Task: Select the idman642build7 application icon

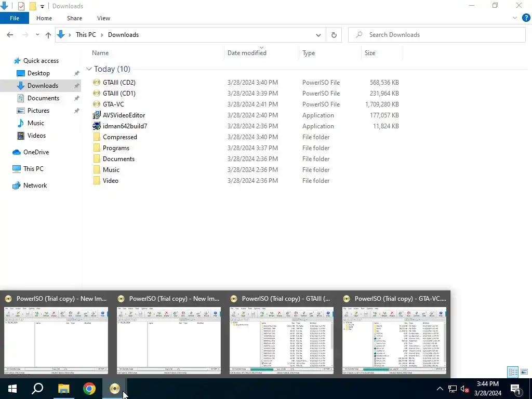Action: [x=97, y=126]
